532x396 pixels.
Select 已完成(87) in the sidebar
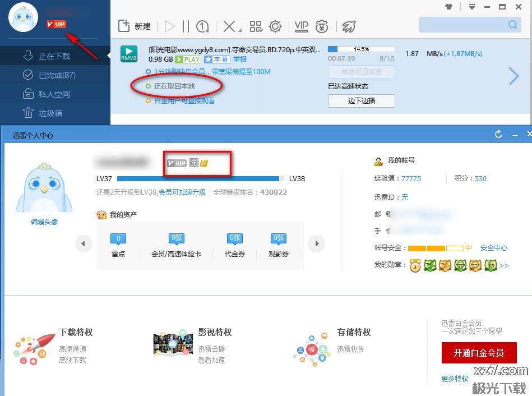coord(55,75)
